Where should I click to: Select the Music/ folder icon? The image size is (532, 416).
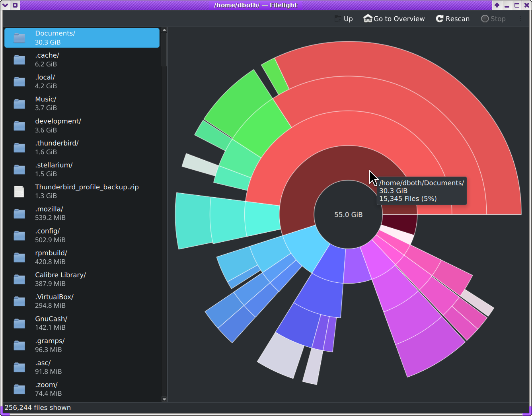tap(19, 103)
